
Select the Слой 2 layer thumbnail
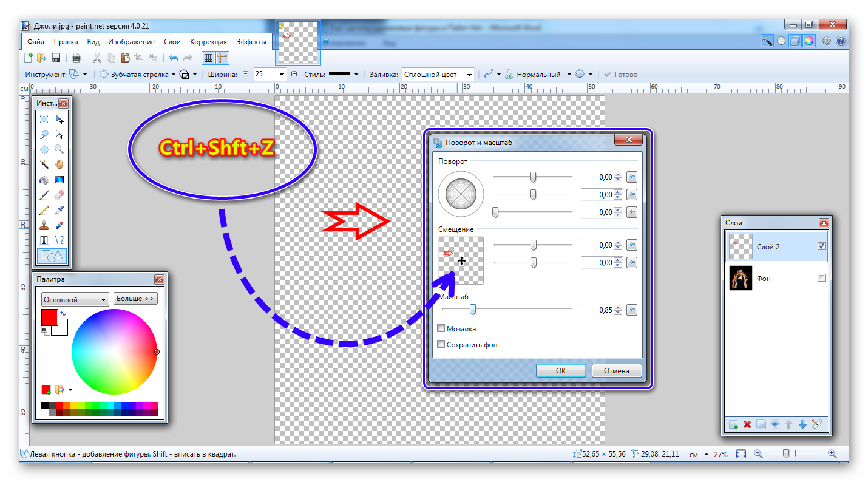[741, 246]
